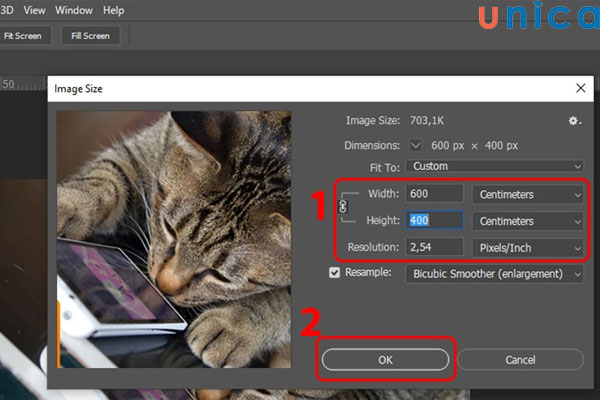Toggle the constrain proportions chain link
600x400 pixels.
(x=344, y=206)
